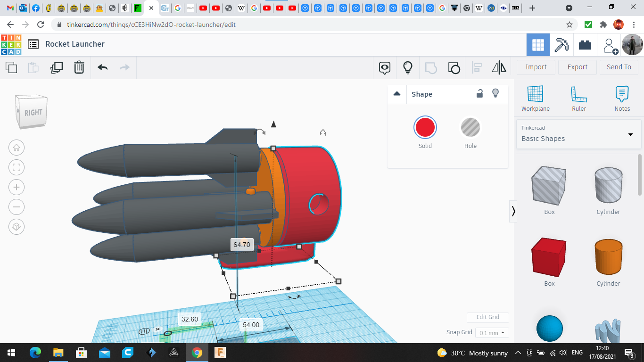Click the Export button
The image size is (644, 362).
pos(577,67)
